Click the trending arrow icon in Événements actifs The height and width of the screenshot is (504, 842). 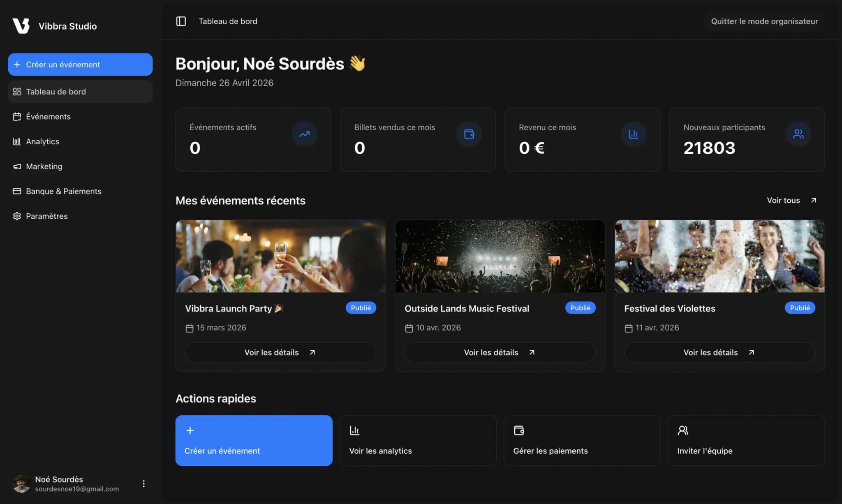pyautogui.click(x=304, y=134)
